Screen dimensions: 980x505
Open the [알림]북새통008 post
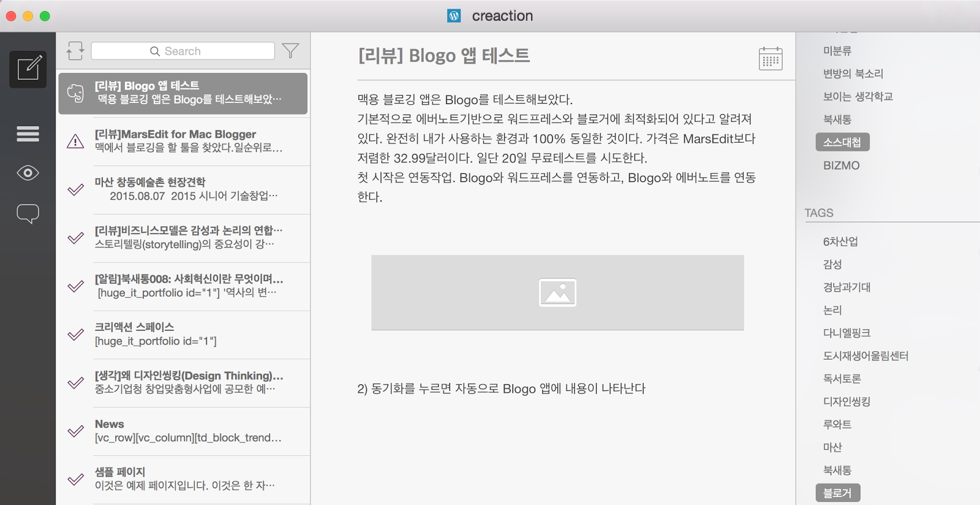click(183, 286)
